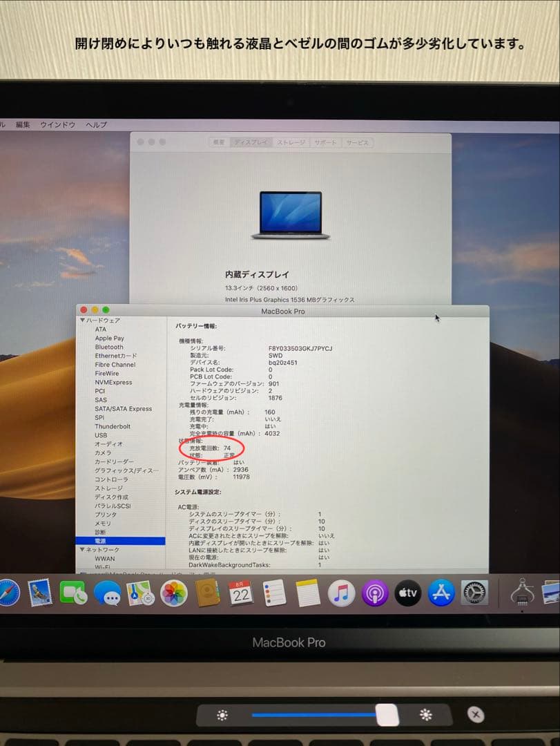Collapse the ハードウェア section disclosure triangle

(83, 320)
